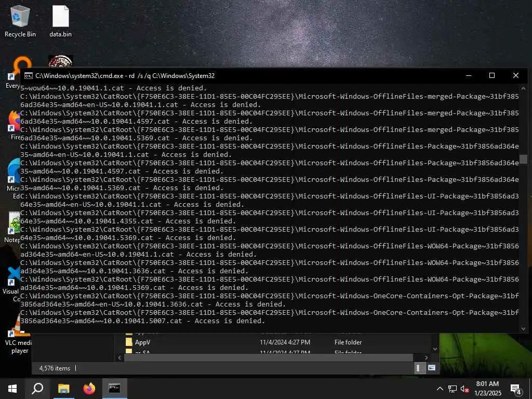Click the cmd vertical scrollbar thumb
Image resolution: width=532 pixels, height=399 pixels.
tap(523, 159)
